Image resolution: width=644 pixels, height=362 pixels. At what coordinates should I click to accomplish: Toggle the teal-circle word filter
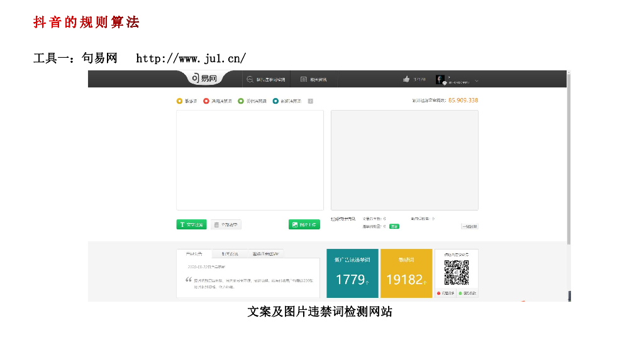tap(287, 101)
